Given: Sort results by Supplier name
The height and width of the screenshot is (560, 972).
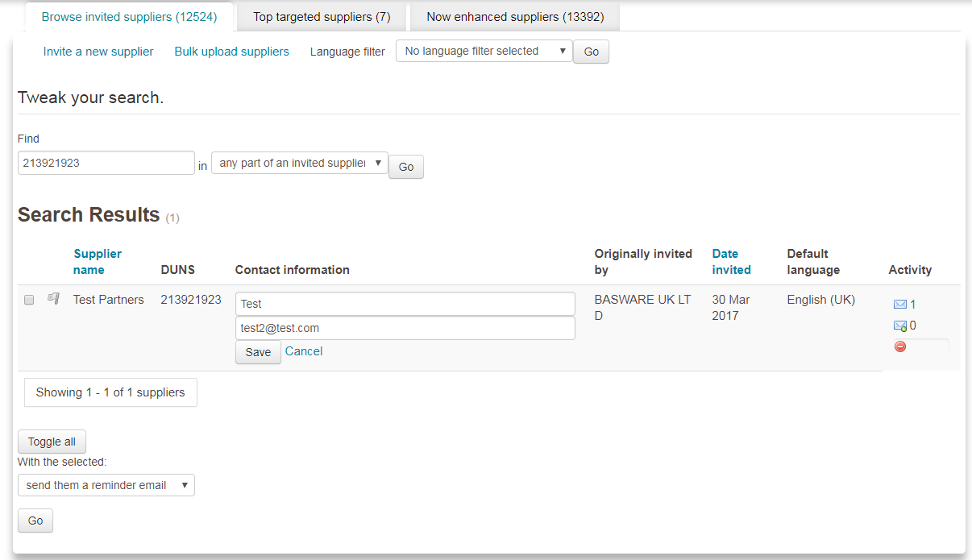Looking at the screenshot, I should (97, 261).
